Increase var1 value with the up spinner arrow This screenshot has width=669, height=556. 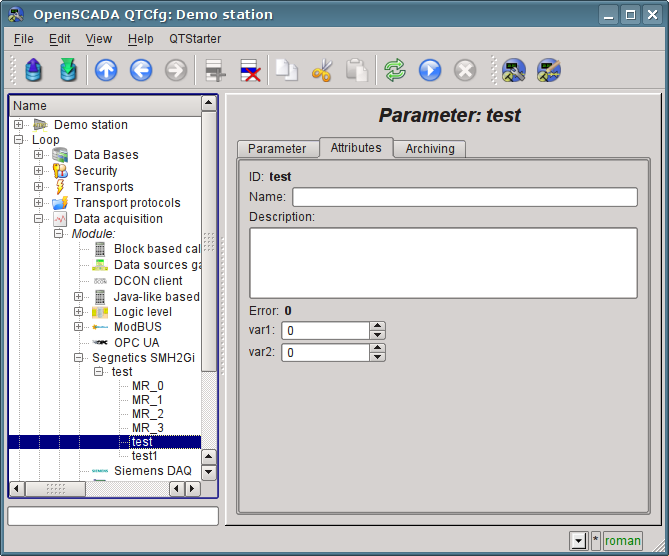tap(377, 325)
